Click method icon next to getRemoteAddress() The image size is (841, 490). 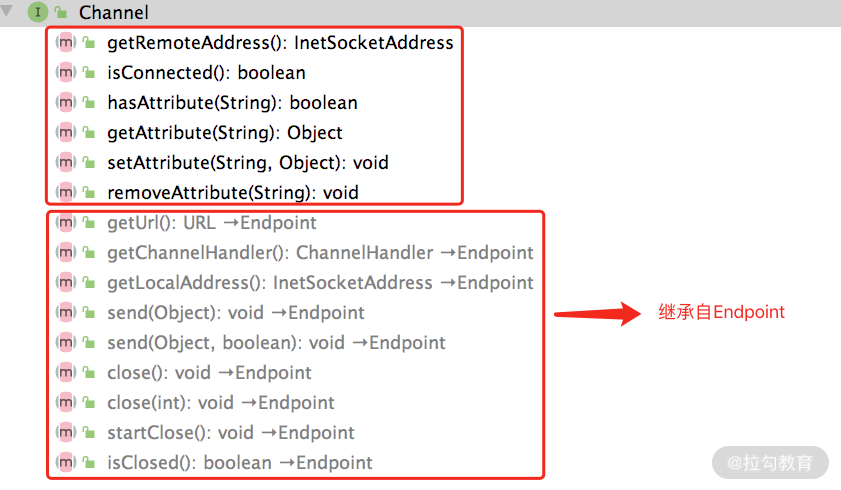point(66,43)
